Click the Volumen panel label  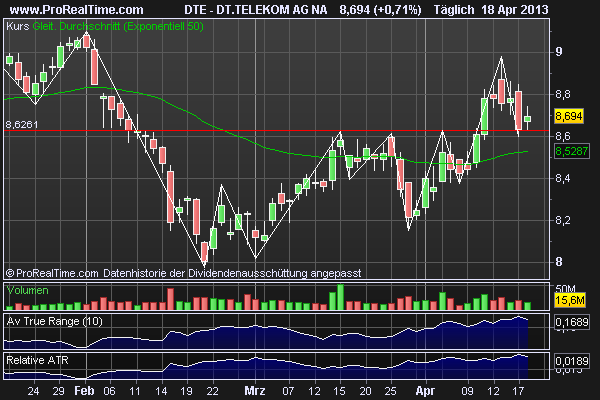[x=28, y=291]
